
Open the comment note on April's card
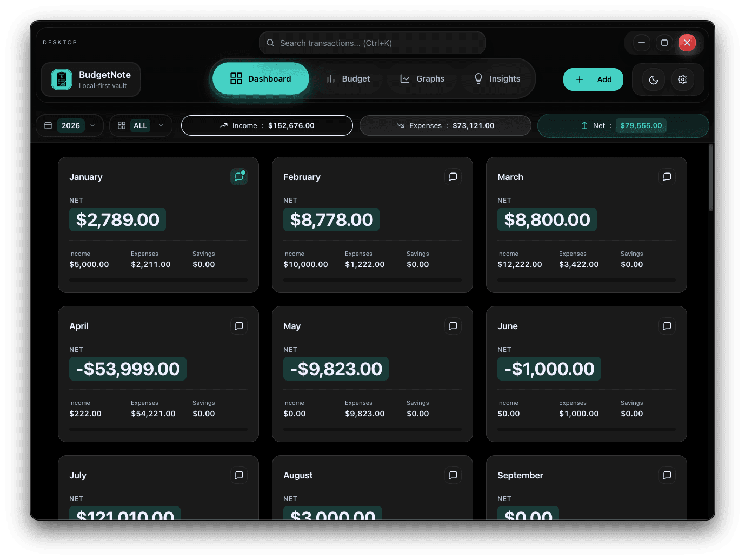tap(238, 326)
